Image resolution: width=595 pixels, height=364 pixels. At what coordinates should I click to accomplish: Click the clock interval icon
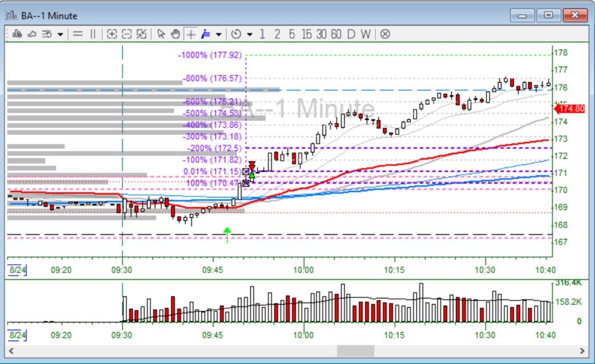pos(236,34)
